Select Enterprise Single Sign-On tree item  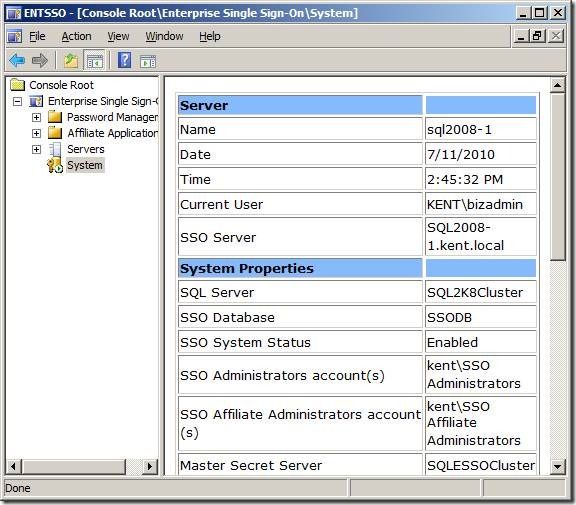pos(103,101)
